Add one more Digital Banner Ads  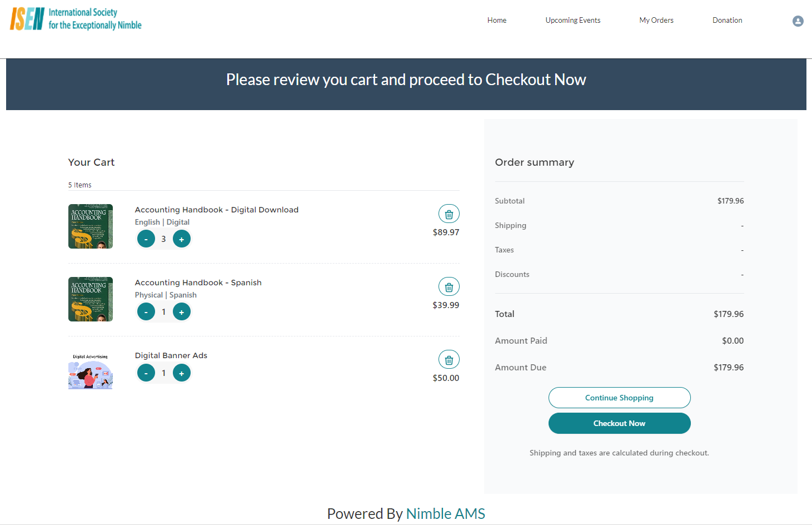click(181, 373)
